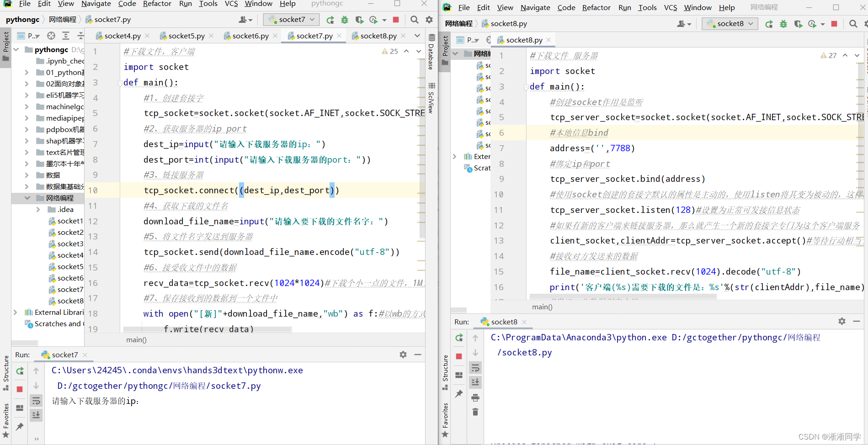Open Navigate menu in right window
The image size is (868, 445).
coord(535,8)
